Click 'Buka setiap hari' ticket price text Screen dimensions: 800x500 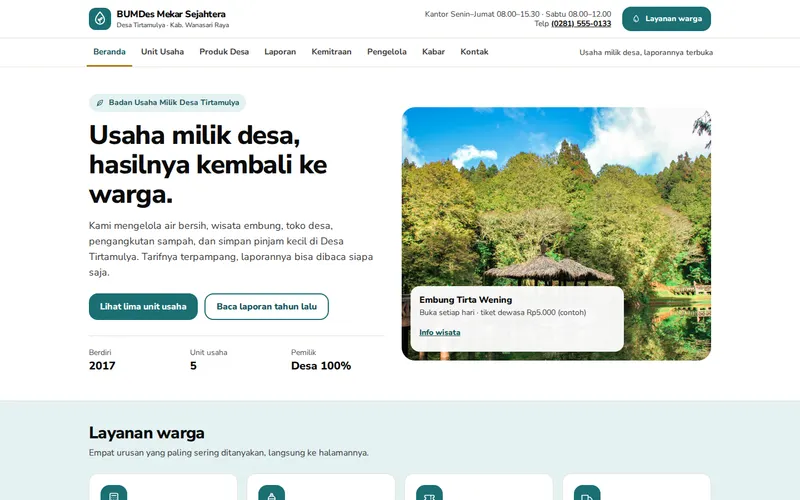click(503, 313)
